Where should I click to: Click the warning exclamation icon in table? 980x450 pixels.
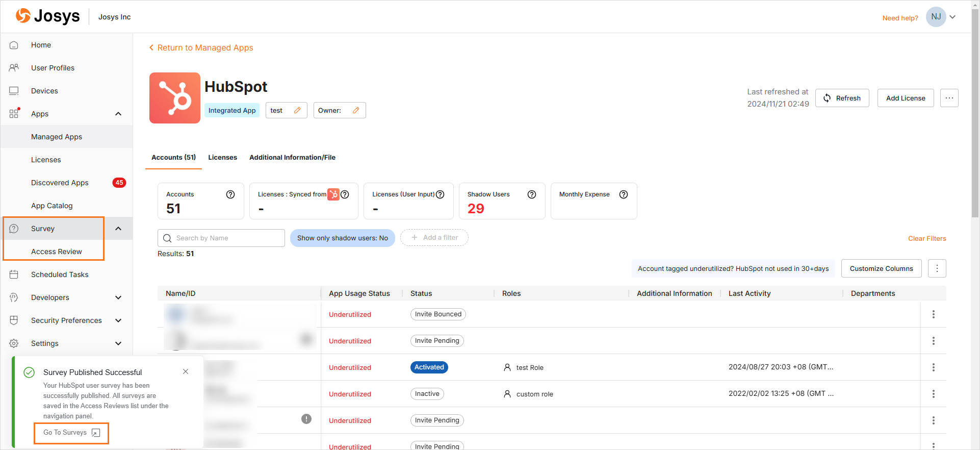306,419
